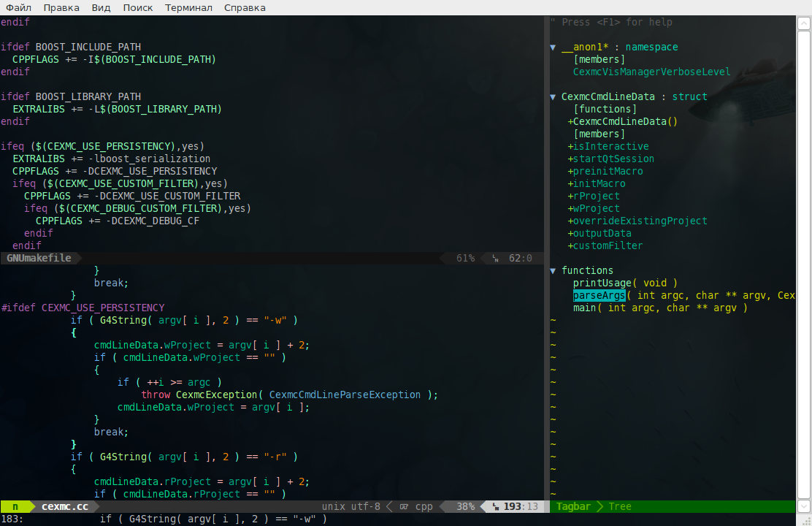Click the command line showing 183:
812x526 pixels.
pyautogui.click(x=164, y=519)
